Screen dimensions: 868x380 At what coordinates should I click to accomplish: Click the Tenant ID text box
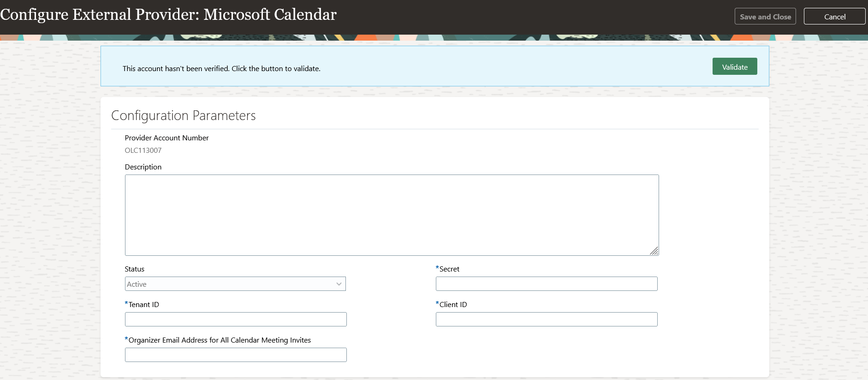(x=235, y=320)
